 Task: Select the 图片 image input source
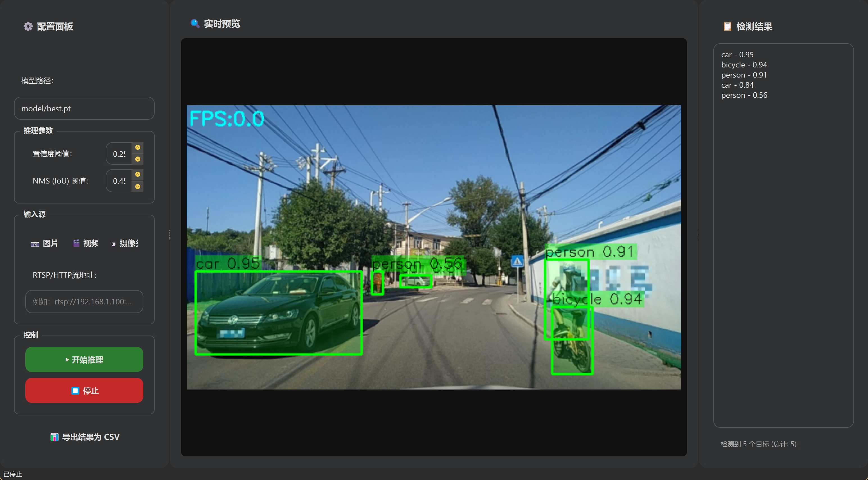tap(44, 243)
